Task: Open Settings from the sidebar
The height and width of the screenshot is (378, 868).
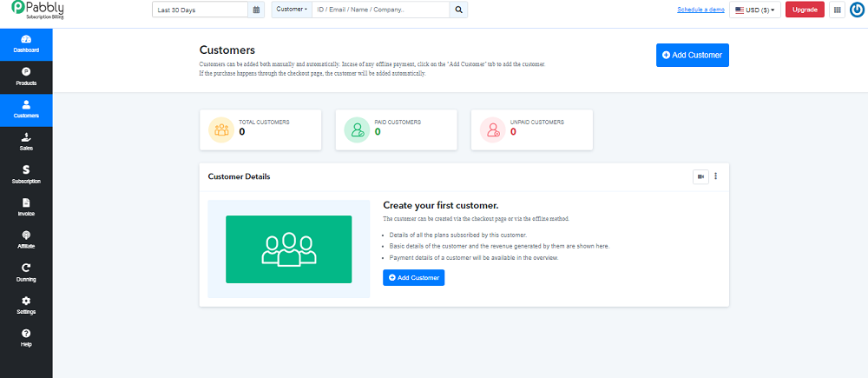Action: (x=26, y=305)
